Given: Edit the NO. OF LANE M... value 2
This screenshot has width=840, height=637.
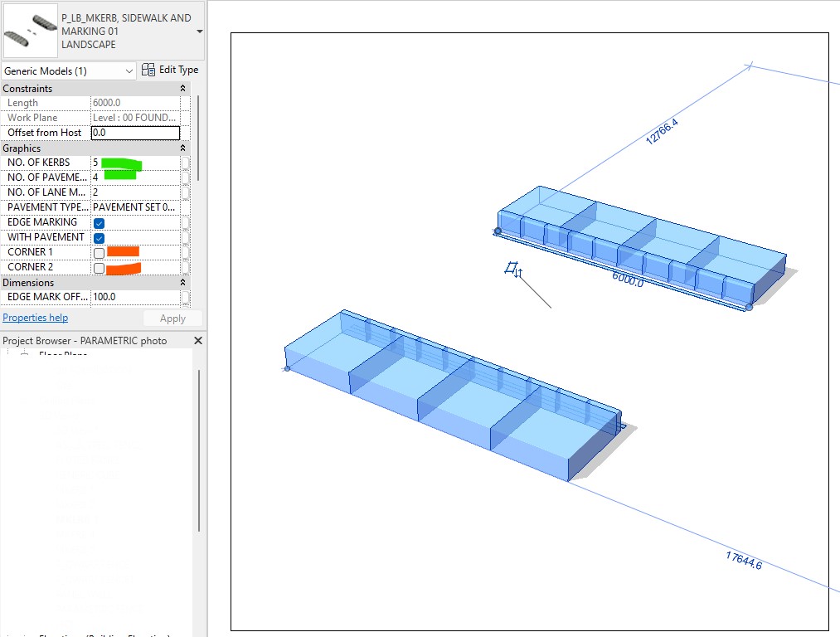Looking at the screenshot, I should pos(135,192).
